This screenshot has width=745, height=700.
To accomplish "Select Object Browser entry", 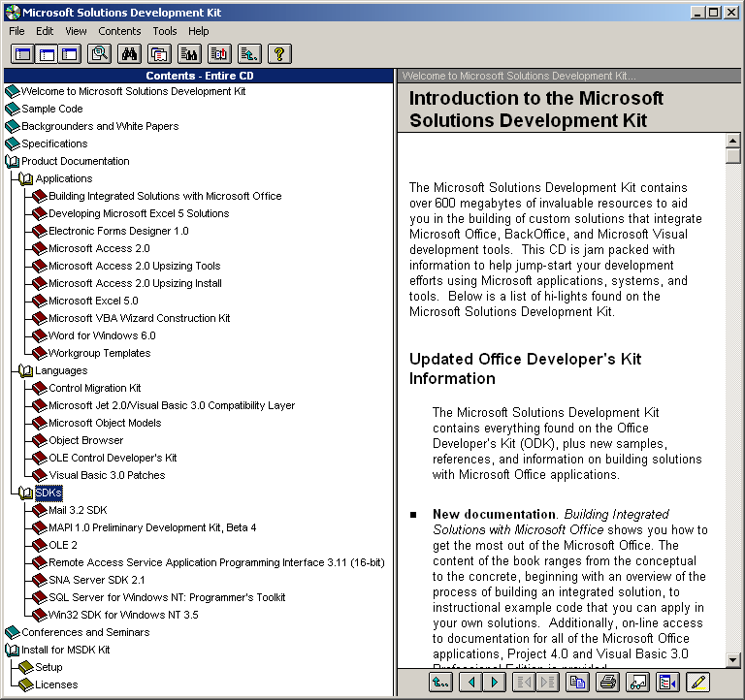I will point(86,441).
